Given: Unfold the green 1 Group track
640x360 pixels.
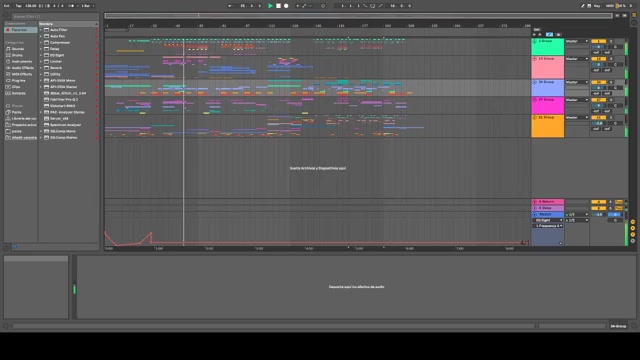Looking at the screenshot, I should coord(535,42).
